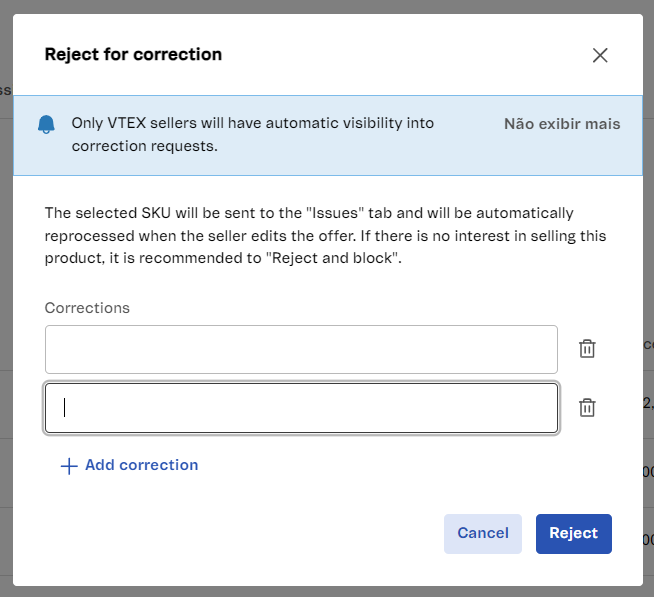Image resolution: width=654 pixels, height=597 pixels.
Task: Click the "correction requests." line in the banner
Action: click(144, 146)
